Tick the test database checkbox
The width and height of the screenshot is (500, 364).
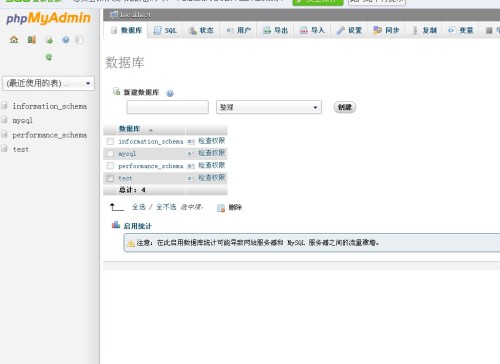[110, 178]
